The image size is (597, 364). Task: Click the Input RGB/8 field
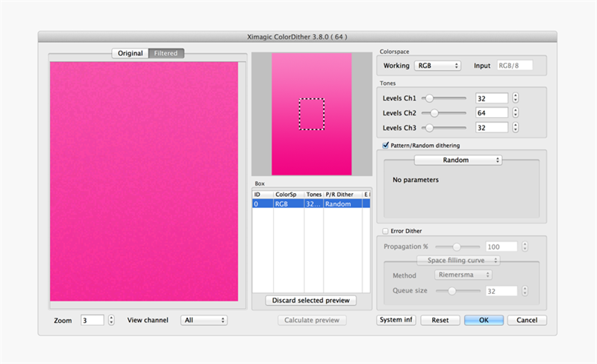click(515, 66)
